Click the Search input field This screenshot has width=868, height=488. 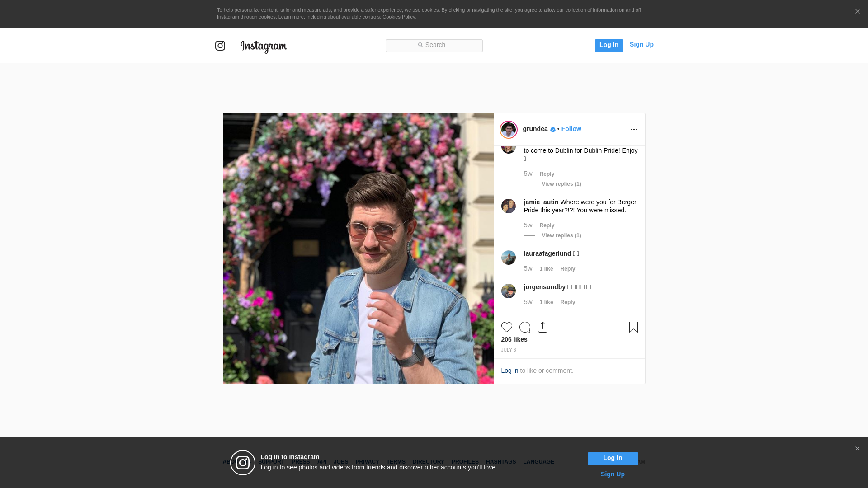[434, 45]
